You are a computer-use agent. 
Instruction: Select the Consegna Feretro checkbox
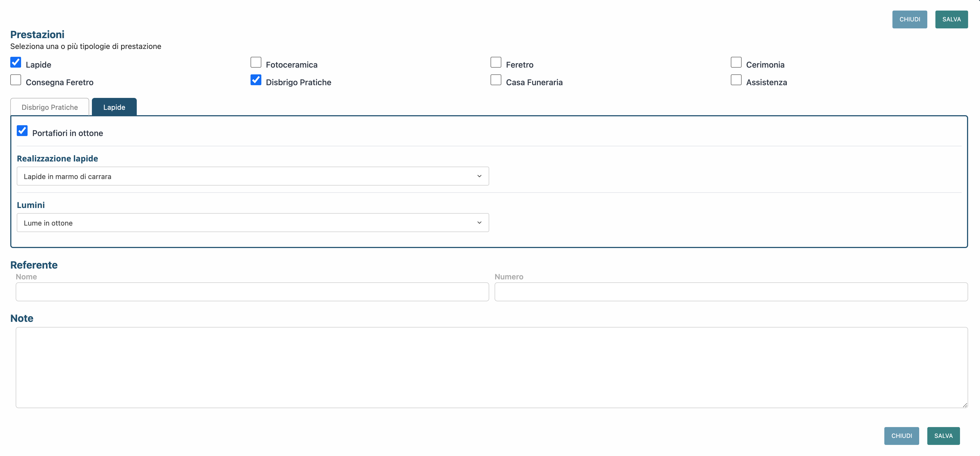pyautogui.click(x=16, y=80)
